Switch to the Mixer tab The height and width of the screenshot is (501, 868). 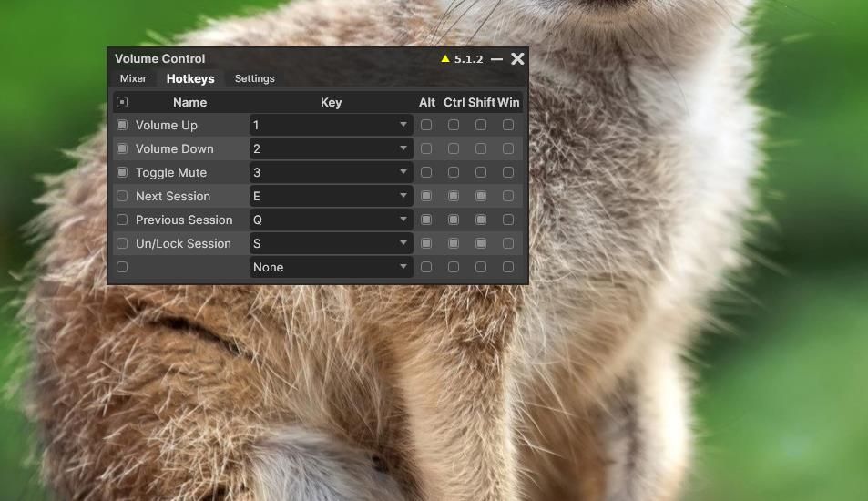pyautogui.click(x=133, y=78)
